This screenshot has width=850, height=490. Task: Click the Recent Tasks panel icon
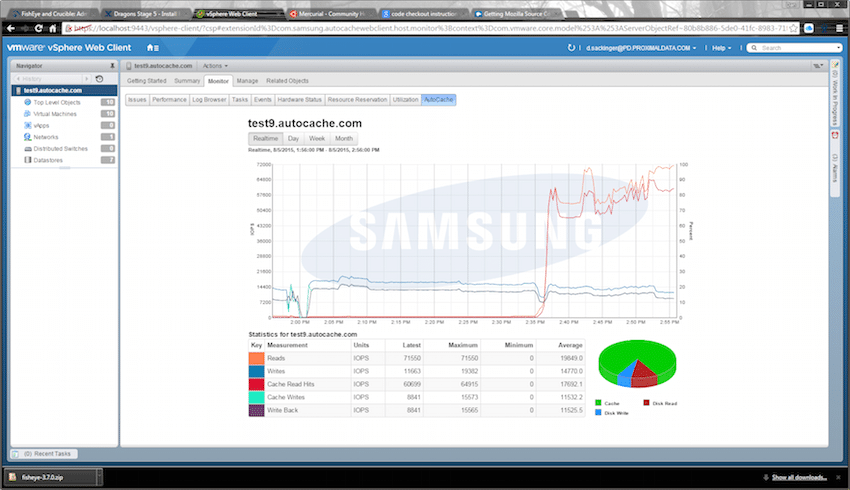(15, 454)
